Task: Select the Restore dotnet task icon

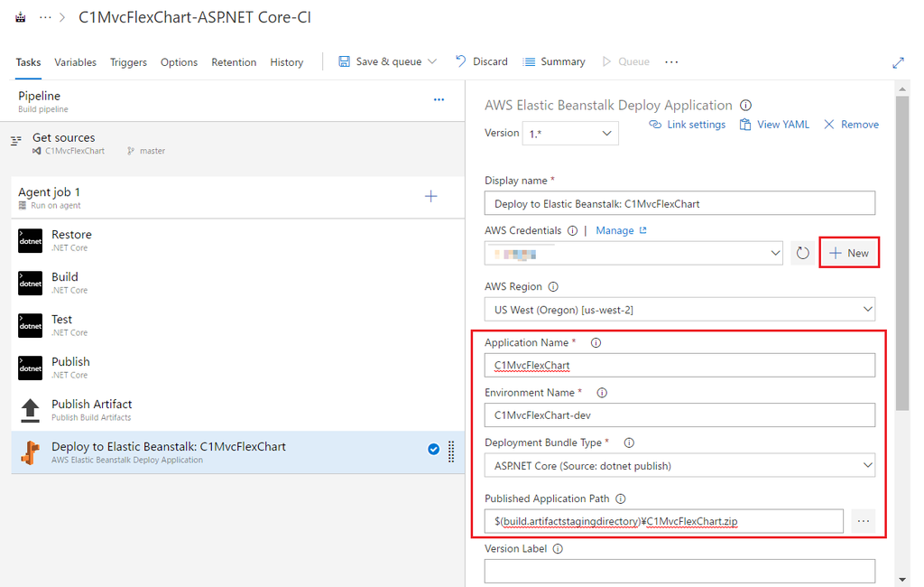Action: tap(30, 241)
